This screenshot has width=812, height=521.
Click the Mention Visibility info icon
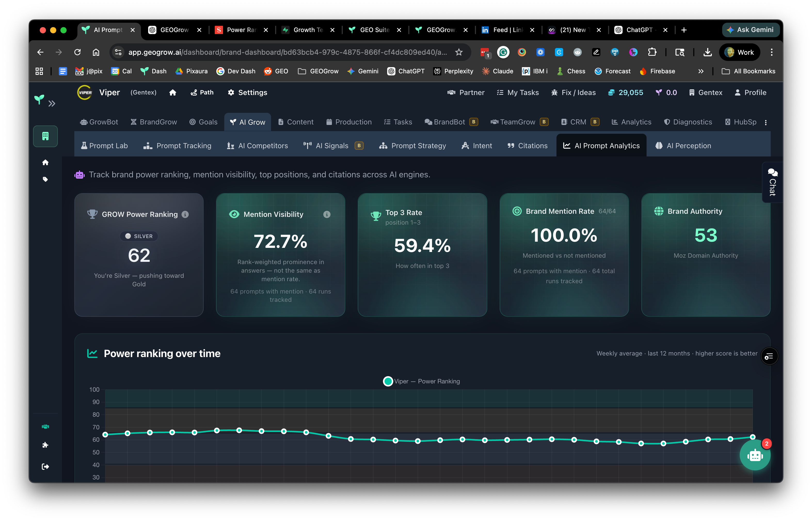coord(326,214)
